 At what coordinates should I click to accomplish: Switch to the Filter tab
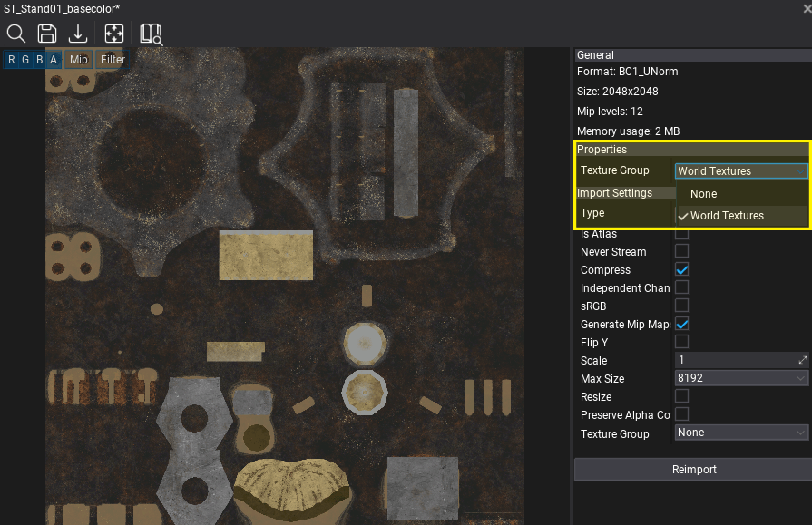(113, 59)
